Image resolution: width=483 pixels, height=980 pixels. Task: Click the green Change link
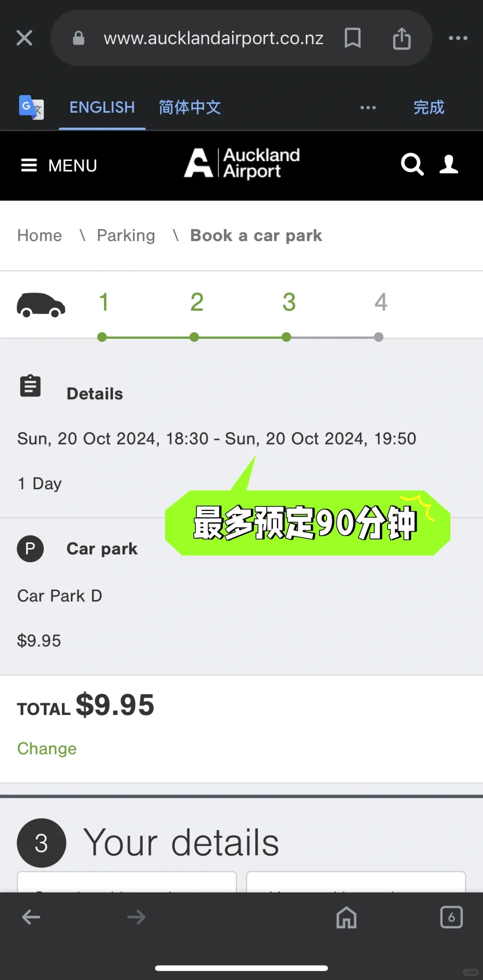click(x=47, y=748)
